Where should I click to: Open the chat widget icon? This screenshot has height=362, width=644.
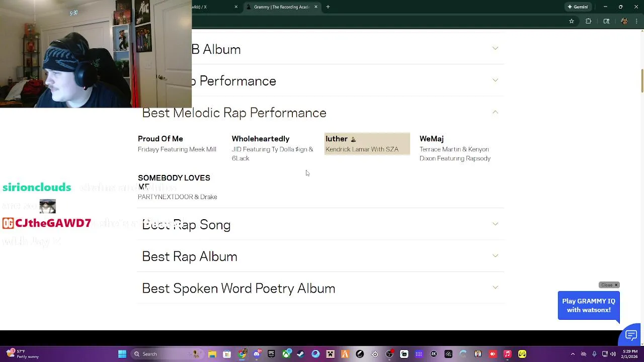pyautogui.click(x=631, y=335)
